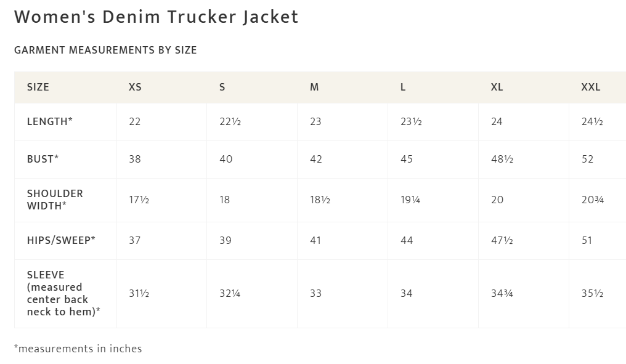Select the S size column header

[x=222, y=87]
